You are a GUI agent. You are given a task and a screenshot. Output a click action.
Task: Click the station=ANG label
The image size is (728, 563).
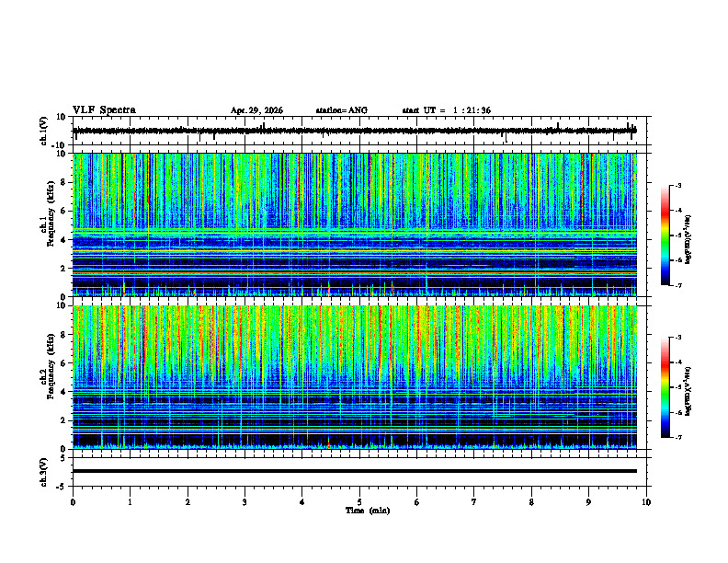coord(342,110)
